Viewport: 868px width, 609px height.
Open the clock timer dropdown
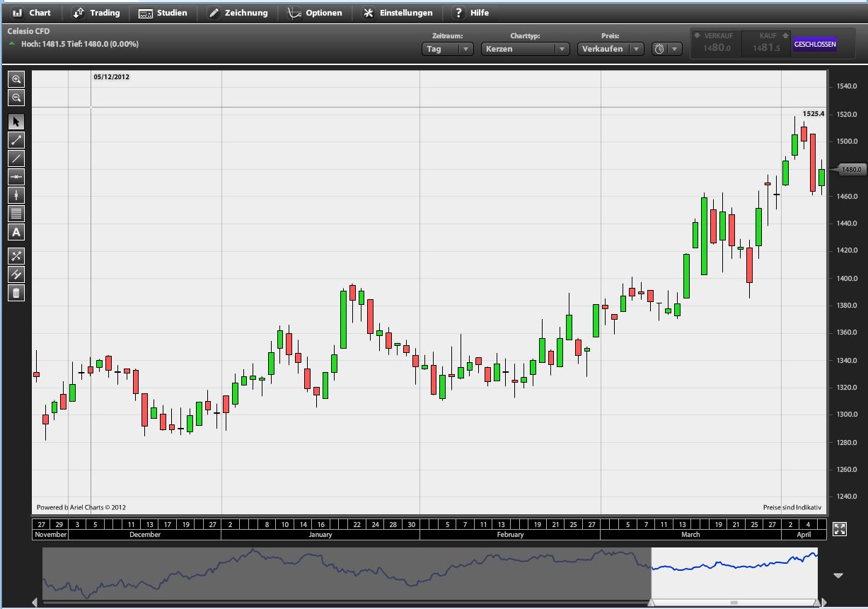point(666,49)
